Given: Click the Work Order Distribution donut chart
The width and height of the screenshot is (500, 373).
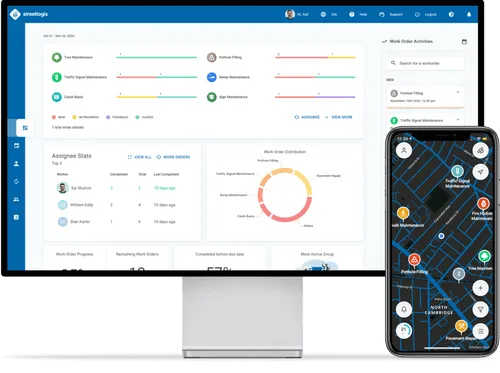Looking at the screenshot, I should click(285, 195).
